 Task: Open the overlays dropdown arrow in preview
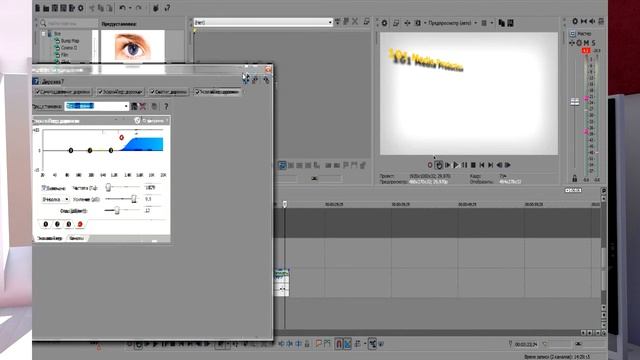pyautogui.click(x=492, y=23)
